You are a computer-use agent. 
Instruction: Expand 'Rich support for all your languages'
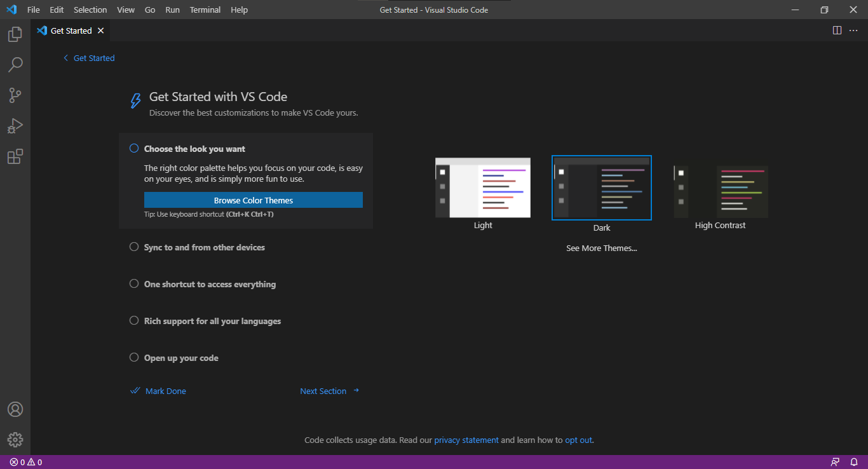[212, 321]
